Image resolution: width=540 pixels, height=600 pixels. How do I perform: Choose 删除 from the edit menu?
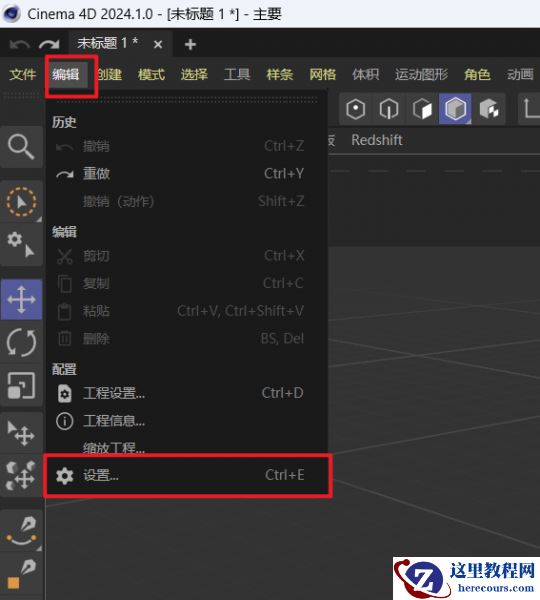(x=187, y=338)
